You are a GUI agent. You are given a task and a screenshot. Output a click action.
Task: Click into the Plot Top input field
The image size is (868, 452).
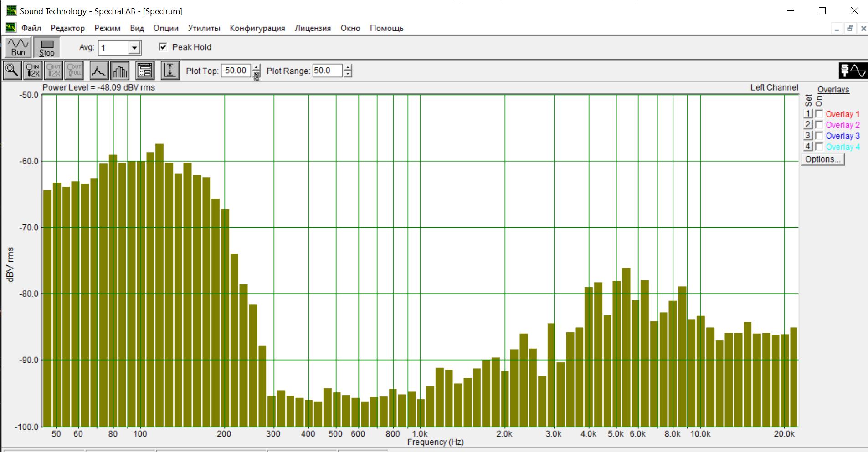[236, 71]
